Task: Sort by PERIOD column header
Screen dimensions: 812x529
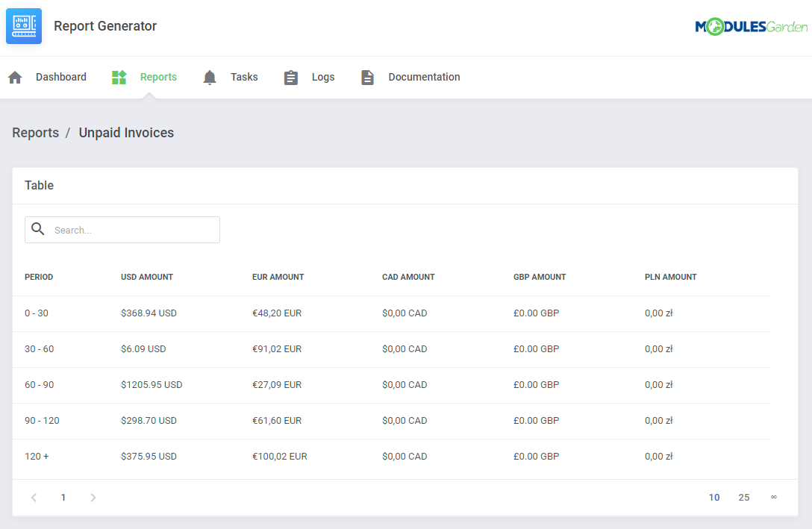Action: 39,278
